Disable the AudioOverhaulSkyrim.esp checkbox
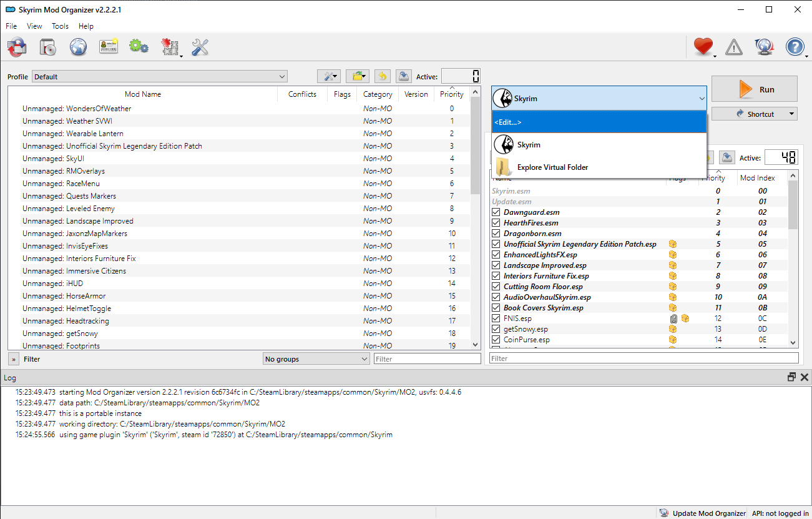The image size is (812, 519). tap(496, 297)
